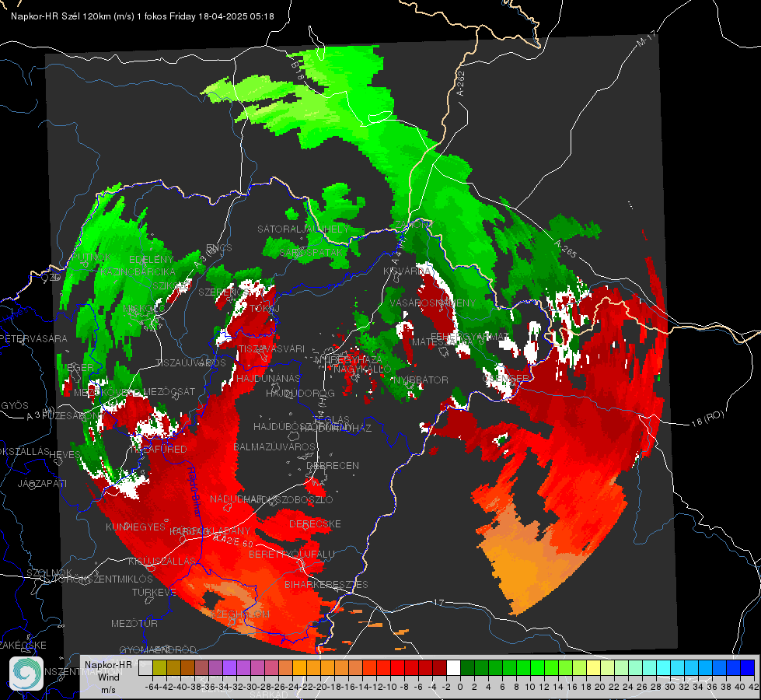Click the MÁTÉSZALKA city label
This screenshot has width=761, height=700.
point(442,342)
